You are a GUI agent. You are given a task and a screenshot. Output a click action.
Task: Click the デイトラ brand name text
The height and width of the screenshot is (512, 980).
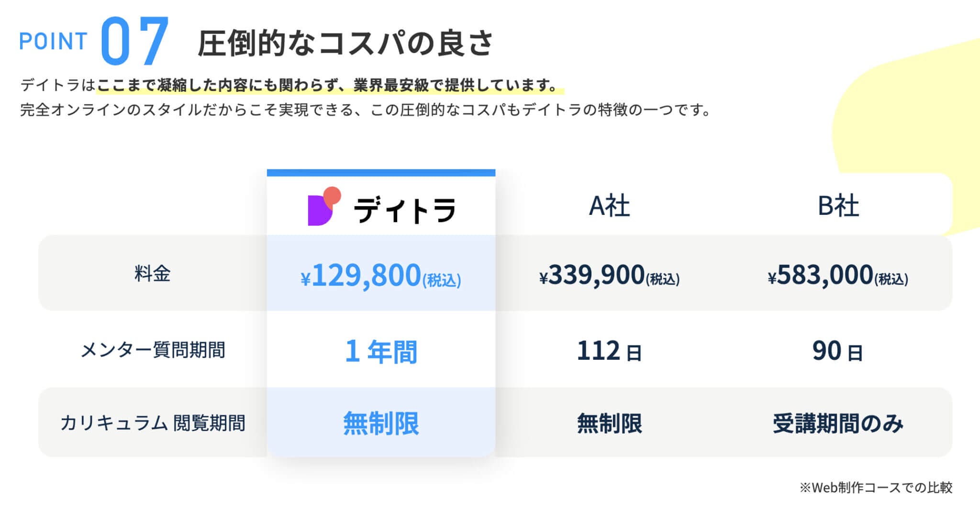(x=404, y=210)
